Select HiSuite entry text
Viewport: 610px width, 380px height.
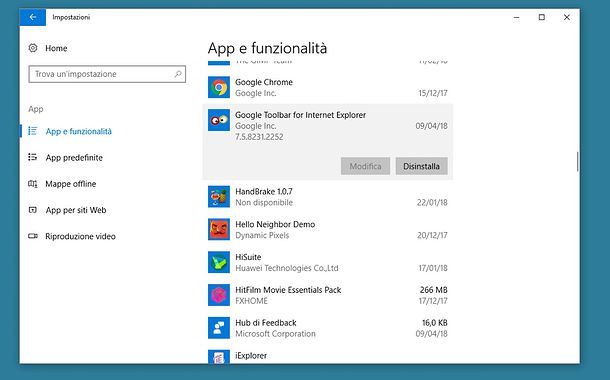pyautogui.click(x=248, y=257)
